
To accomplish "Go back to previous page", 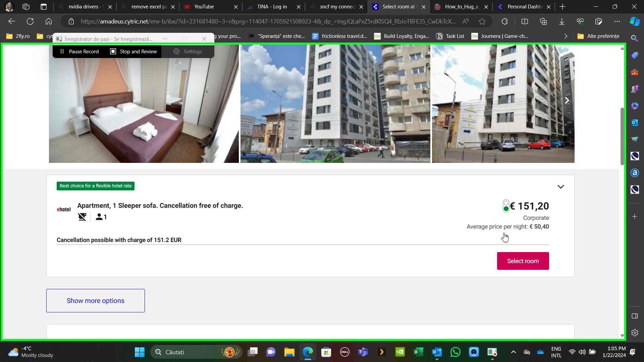I will coord(12,21).
